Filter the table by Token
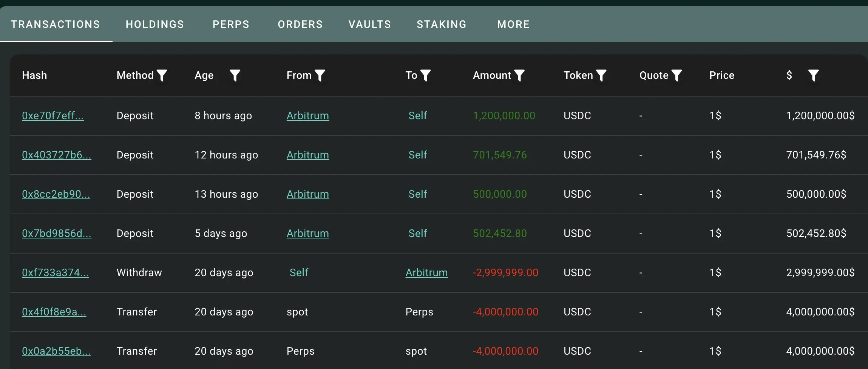Image resolution: width=868 pixels, height=369 pixels. 601,75
